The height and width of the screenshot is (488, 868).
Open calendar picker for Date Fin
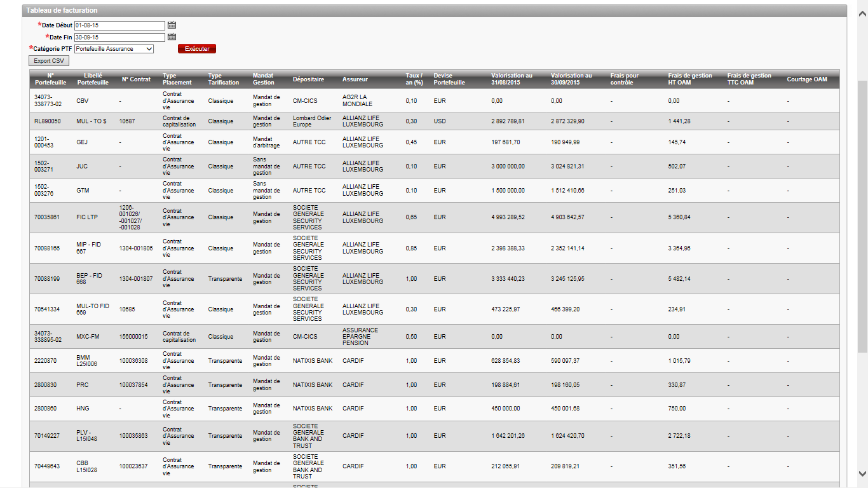[172, 37]
